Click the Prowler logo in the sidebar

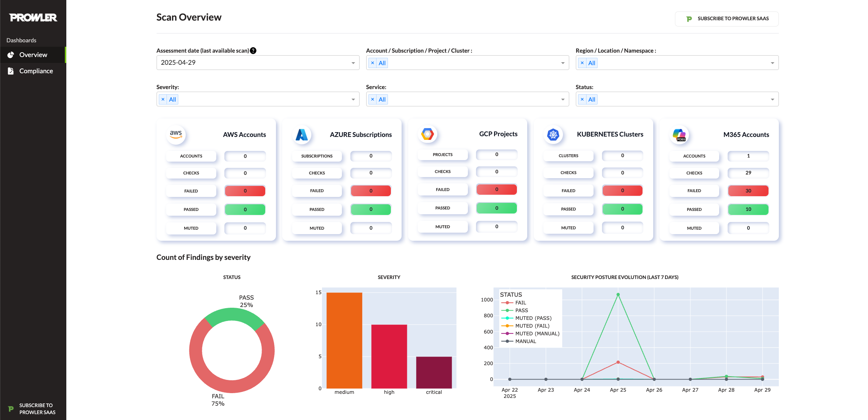[32, 17]
